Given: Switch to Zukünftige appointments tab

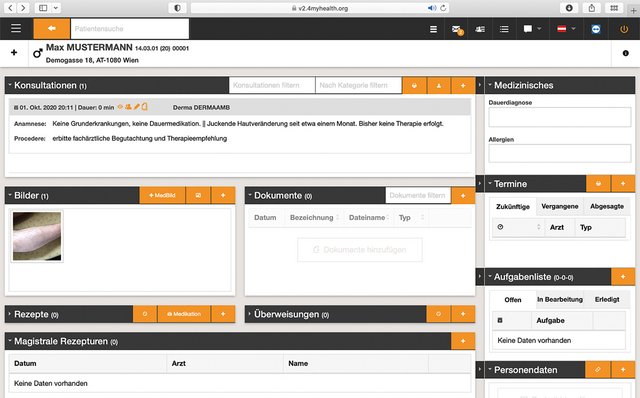Looking at the screenshot, I should 513,207.
